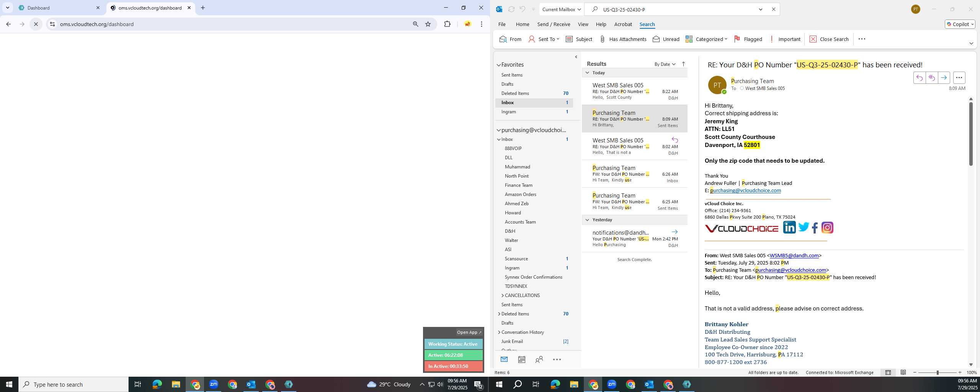Switch to the View ribbon tab

point(583,24)
